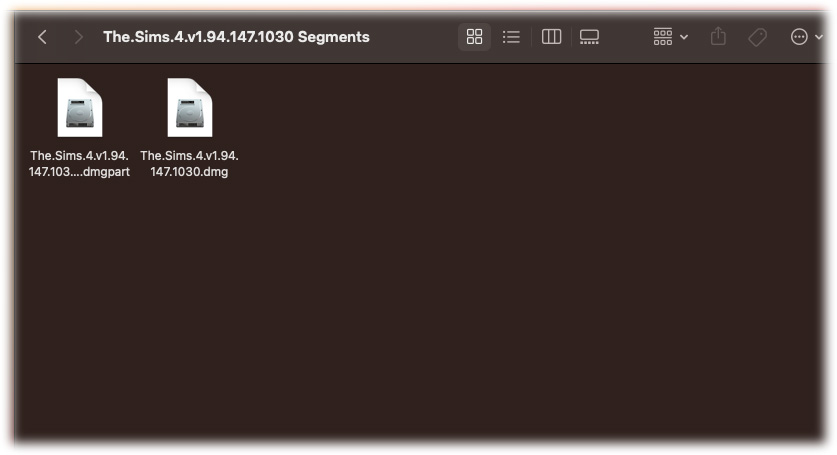
Task: Switch to gallery view
Action: (589, 37)
